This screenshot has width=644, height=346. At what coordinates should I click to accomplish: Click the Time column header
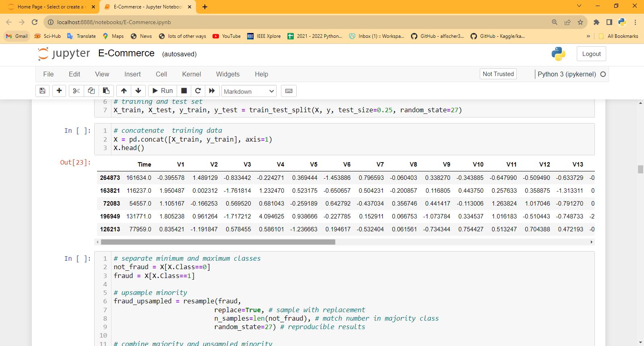click(144, 165)
